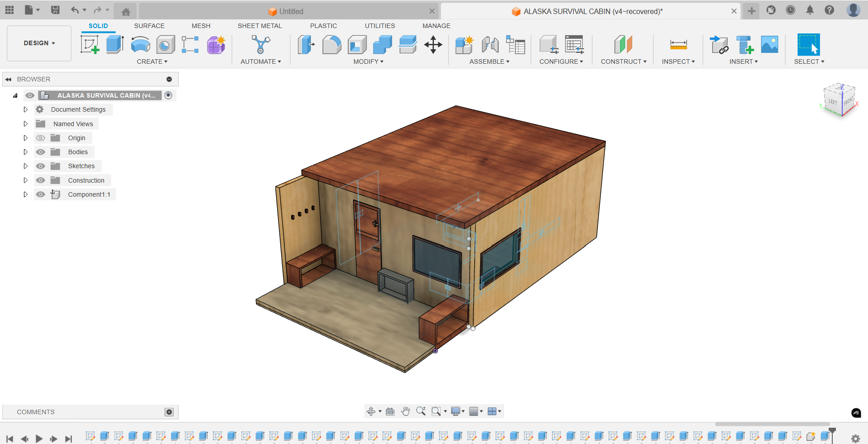
Task: Expand the Document Settings node
Action: coord(26,109)
